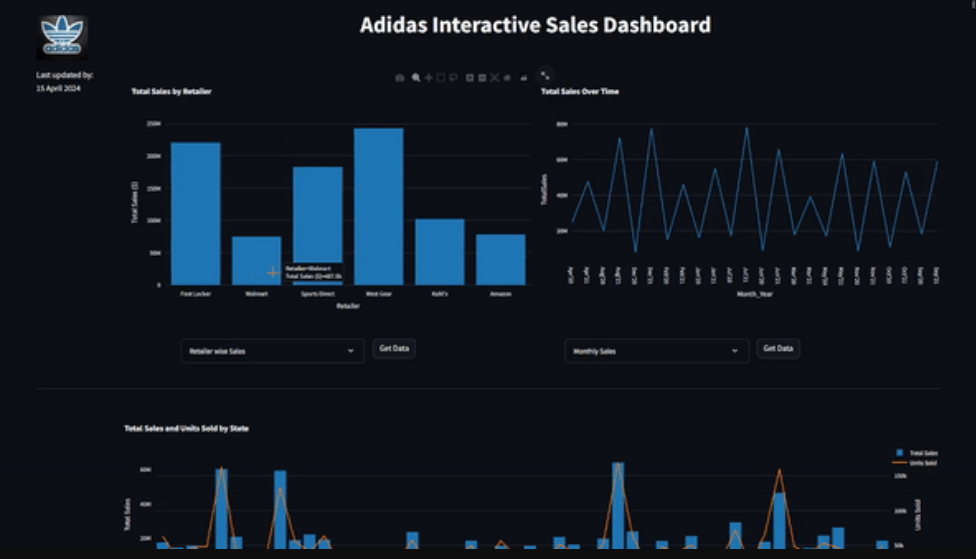Expand retailer chart to fullscreen
Viewport: 976px width, 559px height.
(545, 76)
